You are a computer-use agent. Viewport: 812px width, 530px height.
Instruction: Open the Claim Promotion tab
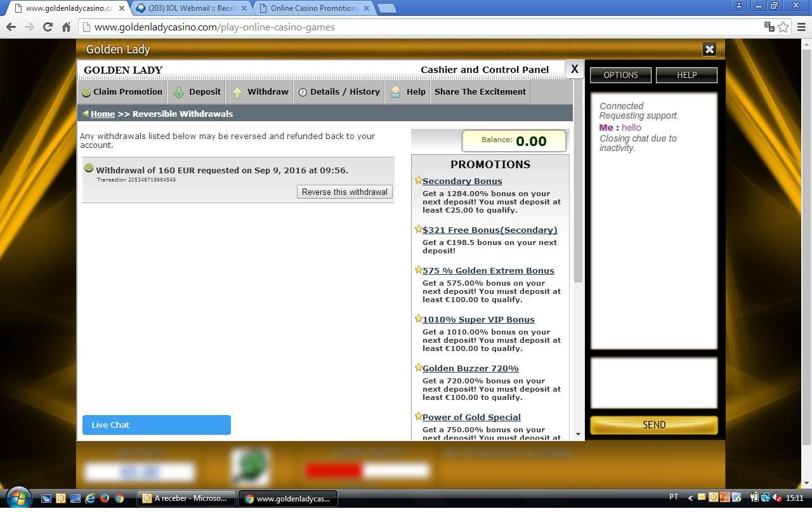[x=122, y=92]
